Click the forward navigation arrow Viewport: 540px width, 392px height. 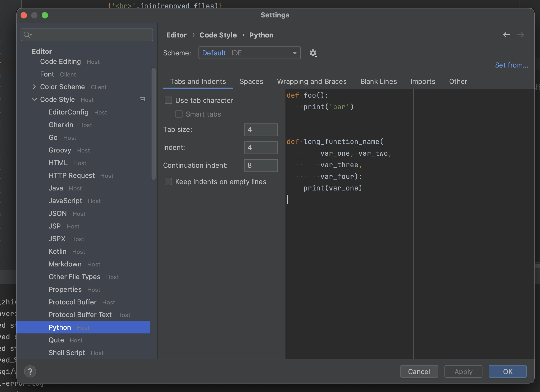coord(520,35)
